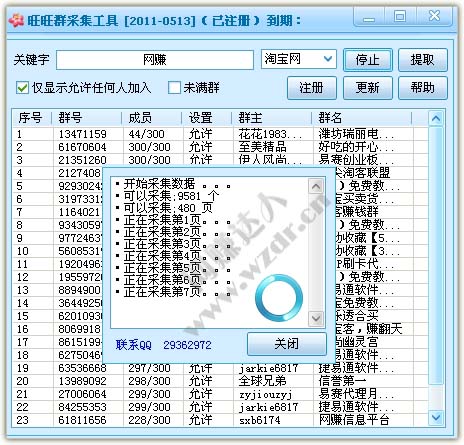This screenshot has height=445, width=464.
Task: Click group name 信誉第一
Action: pos(342,381)
